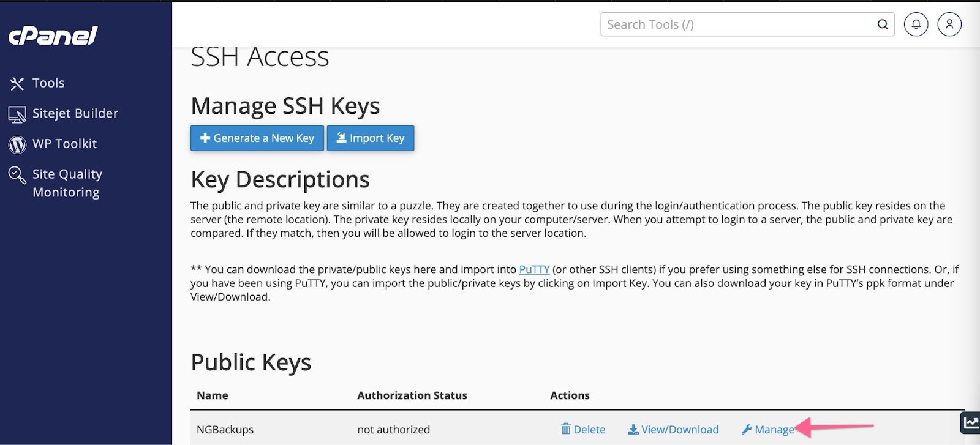Click the WordPress icon for WP Toolkit

pyautogui.click(x=17, y=144)
